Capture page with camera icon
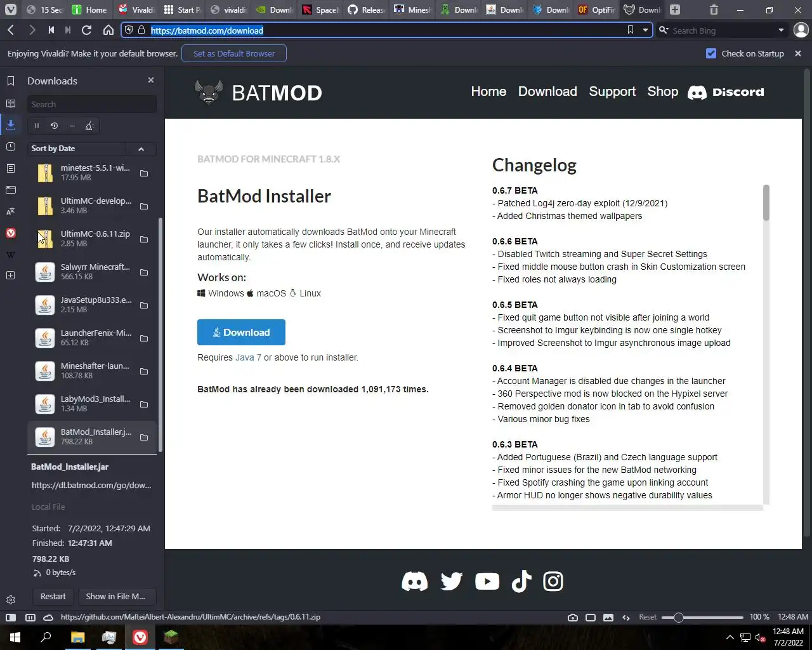The height and width of the screenshot is (650, 812). tap(573, 617)
